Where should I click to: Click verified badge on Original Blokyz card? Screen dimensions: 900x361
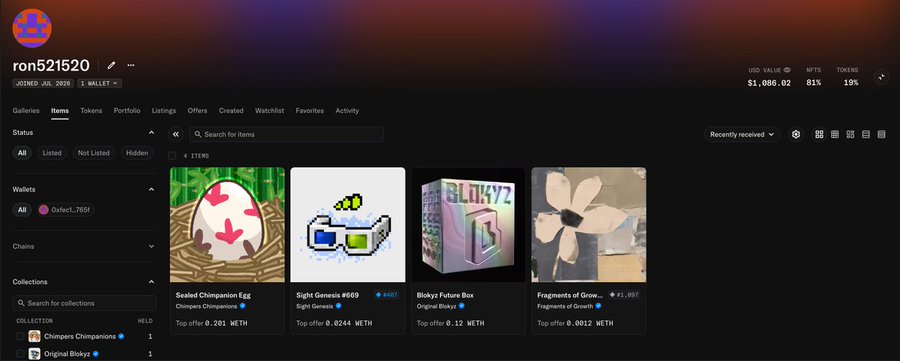click(461, 306)
